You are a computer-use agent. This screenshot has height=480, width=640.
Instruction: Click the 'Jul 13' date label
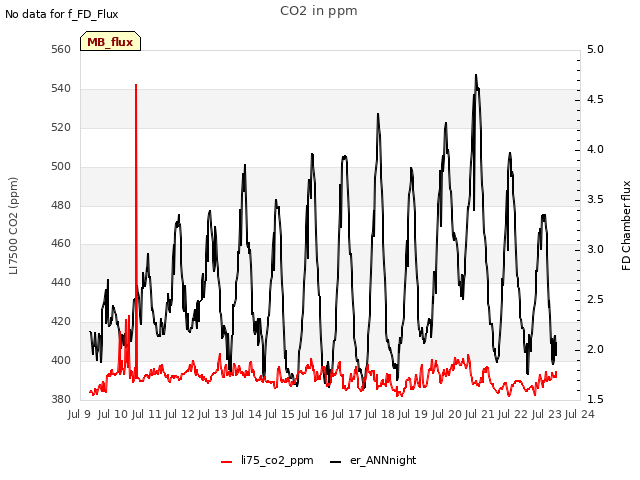(x=213, y=414)
